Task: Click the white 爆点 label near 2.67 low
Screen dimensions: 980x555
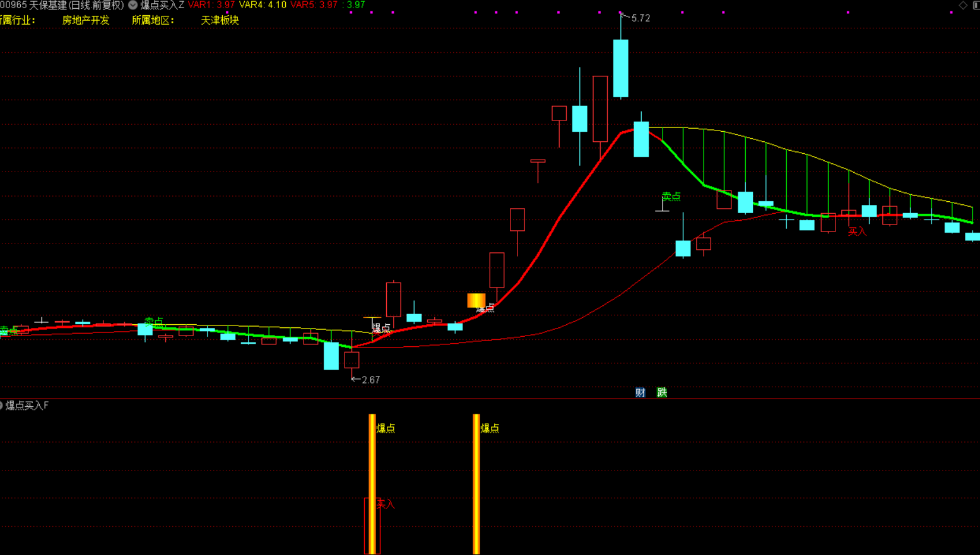Action: click(381, 328)
